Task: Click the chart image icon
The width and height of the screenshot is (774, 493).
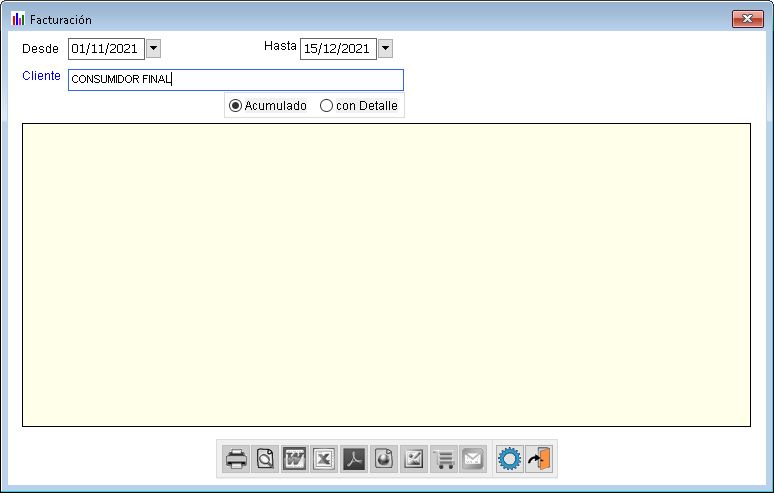Action: [413, 459]
